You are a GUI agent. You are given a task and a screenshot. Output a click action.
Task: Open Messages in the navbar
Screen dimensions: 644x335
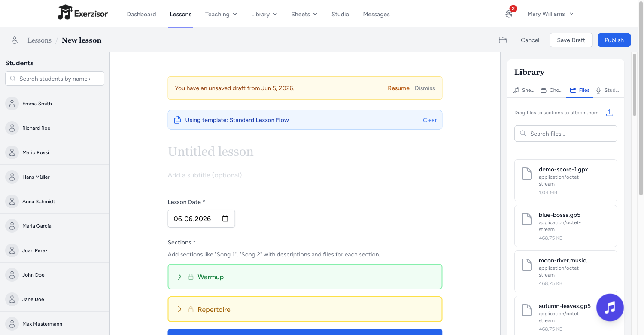[x=376, y=14]
